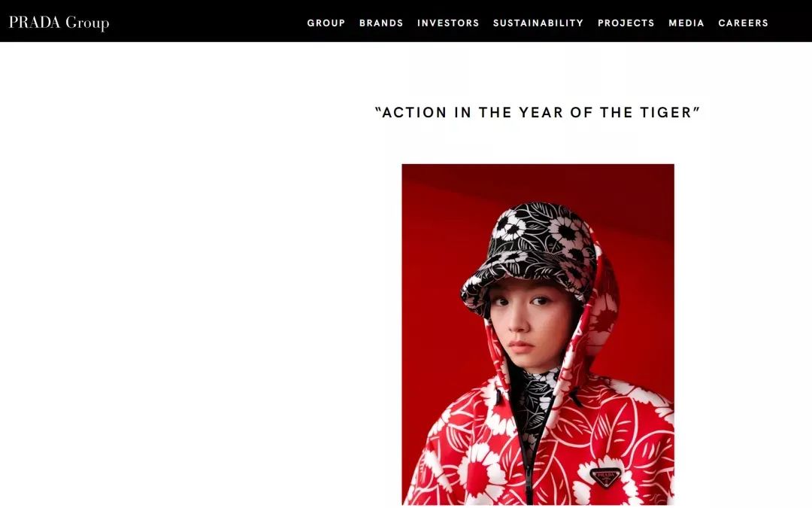Select SUSTAINABILITY in the navigation bar
The height and width of the screenshot is (508, 812).
point(538,23)
